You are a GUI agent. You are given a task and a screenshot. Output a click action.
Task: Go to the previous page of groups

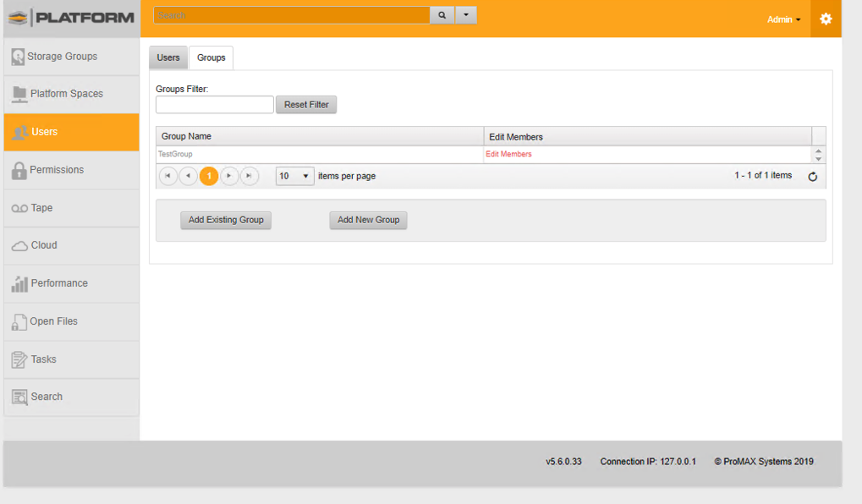pos(188,176)
